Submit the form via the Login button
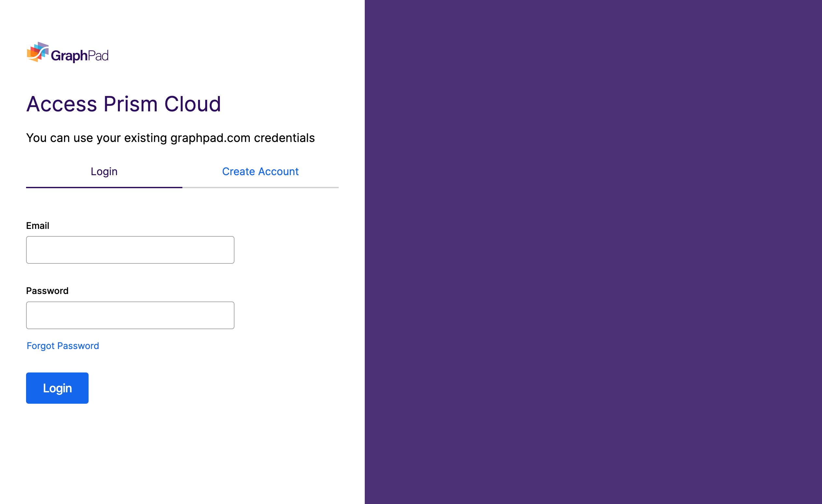This screenshot has height=504, width=822. [x=57, y=387]
